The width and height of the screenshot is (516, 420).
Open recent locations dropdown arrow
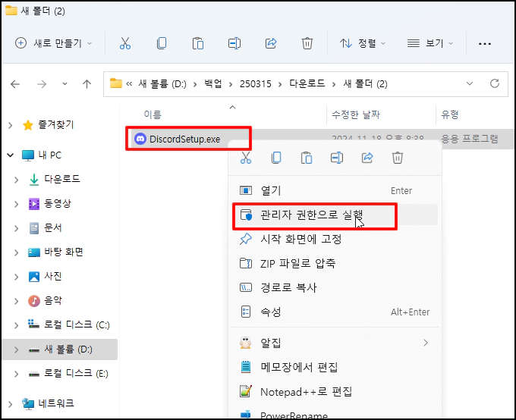click(64, 84)
